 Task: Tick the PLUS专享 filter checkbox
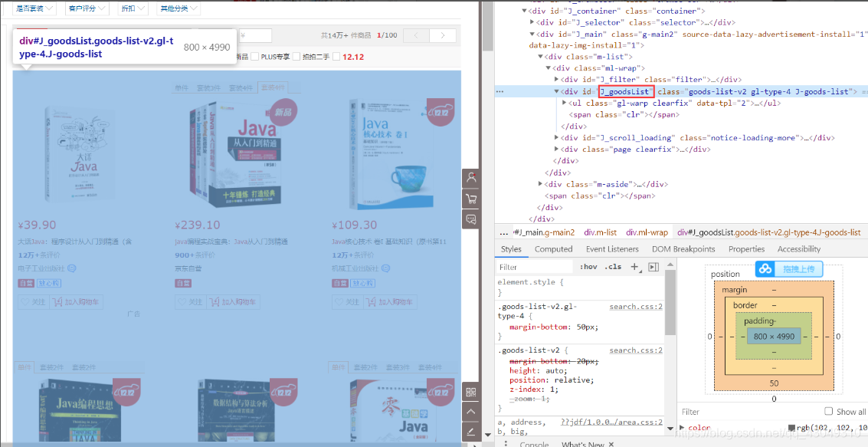pyautogui.click(x=254, y=57)
